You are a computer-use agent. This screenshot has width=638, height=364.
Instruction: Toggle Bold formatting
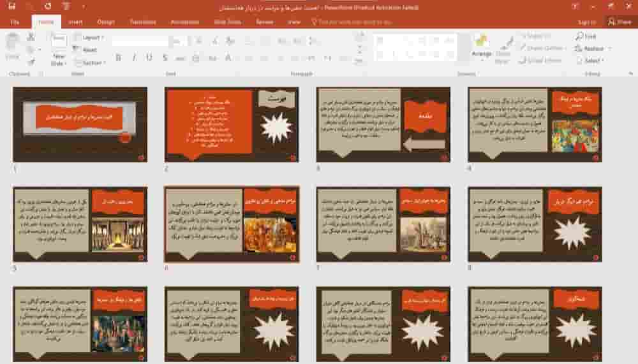click(119, 58)
